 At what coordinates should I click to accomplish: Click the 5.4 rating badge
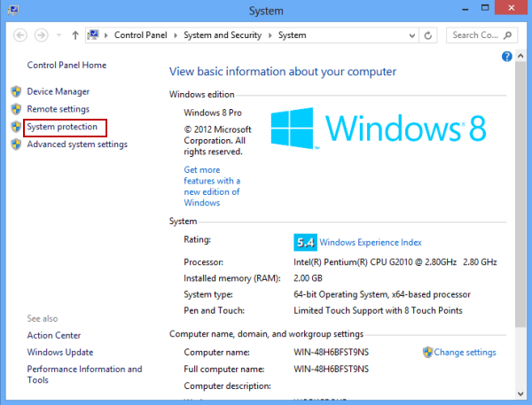(305, 242)
